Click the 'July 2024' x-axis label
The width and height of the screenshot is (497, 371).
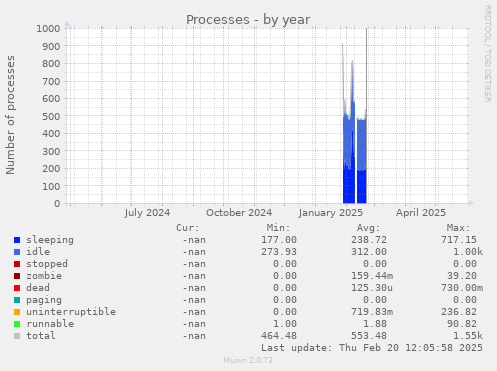coord(147,213)
